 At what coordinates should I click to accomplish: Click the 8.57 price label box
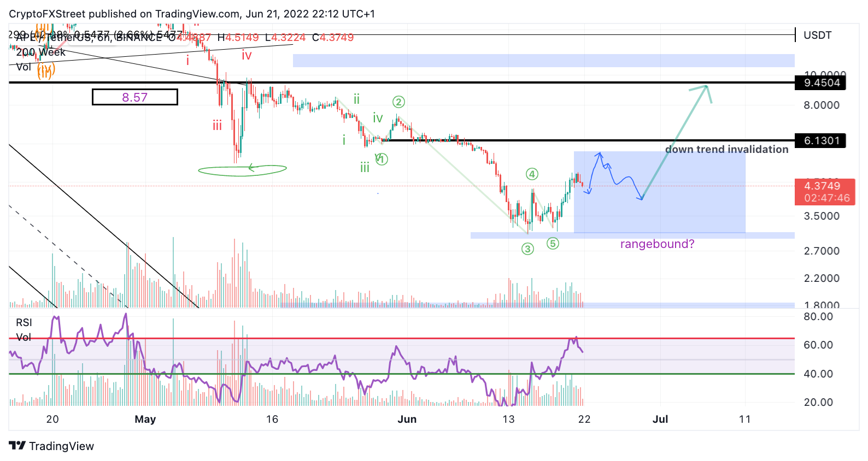(134, 97)
